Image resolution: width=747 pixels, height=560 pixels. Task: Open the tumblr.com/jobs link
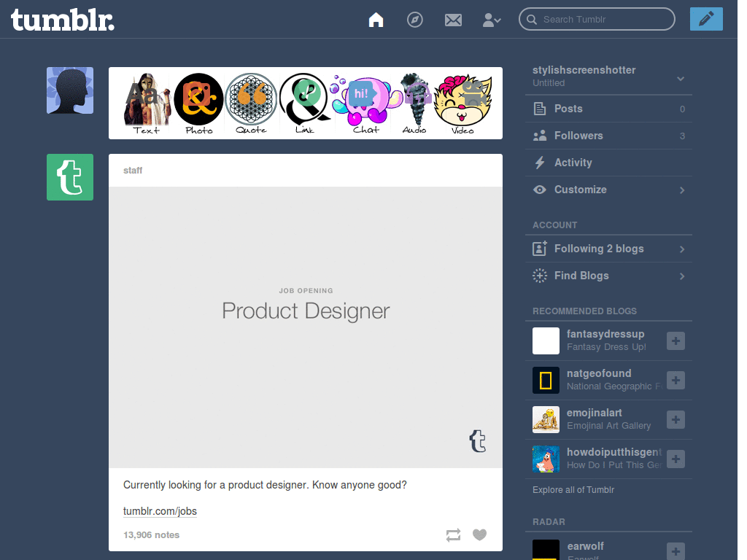pos(160,511)
